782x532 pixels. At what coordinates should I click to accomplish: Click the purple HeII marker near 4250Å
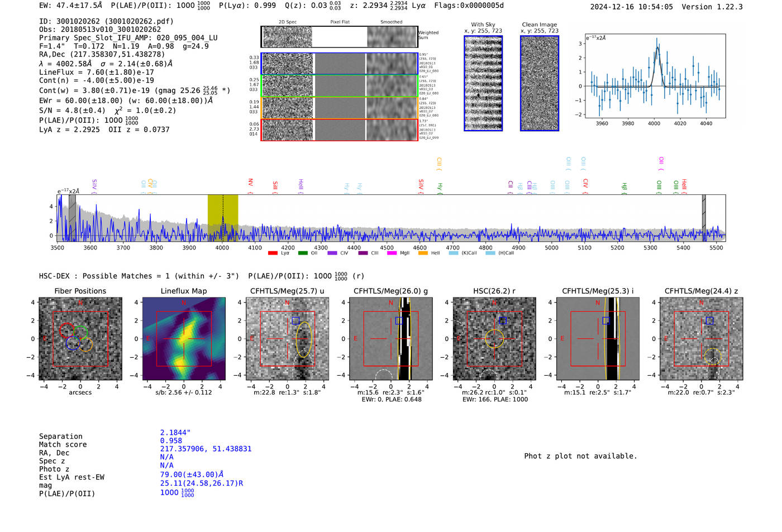[x=301, y=186]
